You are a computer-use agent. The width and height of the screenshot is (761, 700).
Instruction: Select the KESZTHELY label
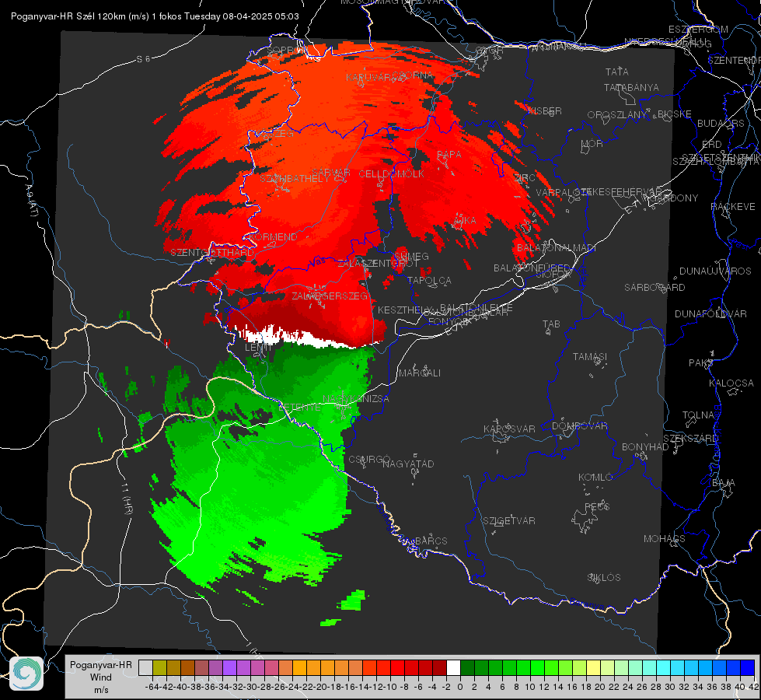[x=404, y=310]
